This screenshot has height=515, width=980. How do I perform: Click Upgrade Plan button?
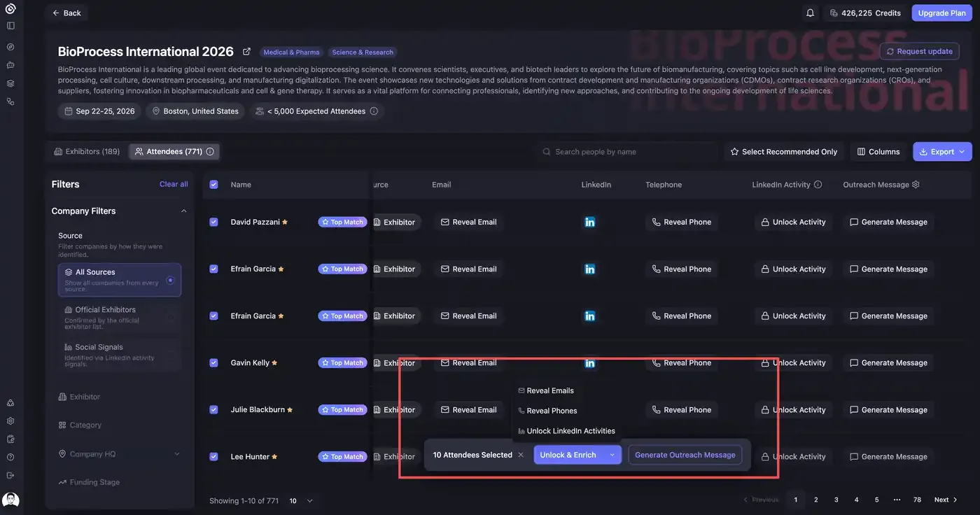[941, 13]
